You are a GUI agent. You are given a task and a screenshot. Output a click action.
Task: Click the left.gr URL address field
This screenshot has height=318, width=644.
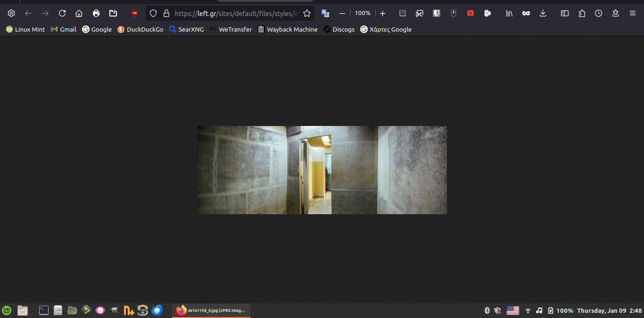point(237,13)
